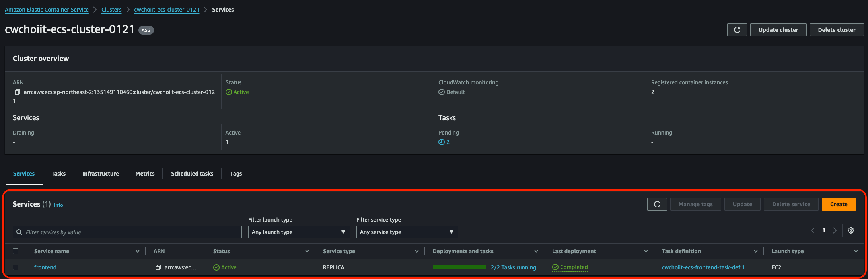Go to the next page of services
The width and height of the screenshot is (868, 279).
tap(835, 230)
